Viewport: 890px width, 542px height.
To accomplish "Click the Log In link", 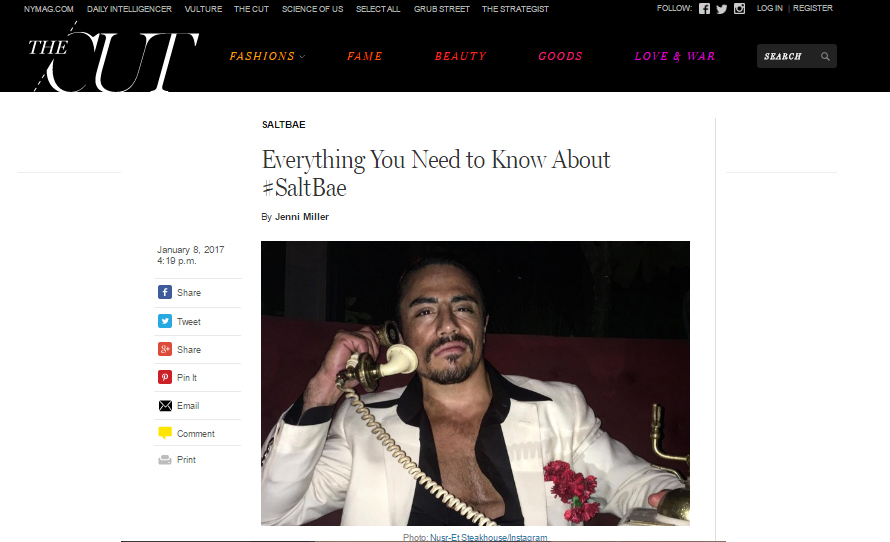I will click(x=769, y=9).
